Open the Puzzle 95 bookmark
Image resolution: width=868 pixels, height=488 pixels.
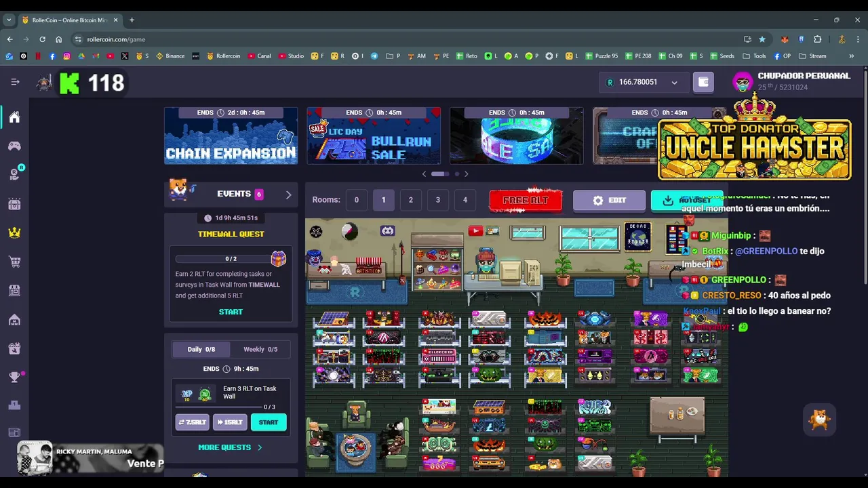click(601, 56)
